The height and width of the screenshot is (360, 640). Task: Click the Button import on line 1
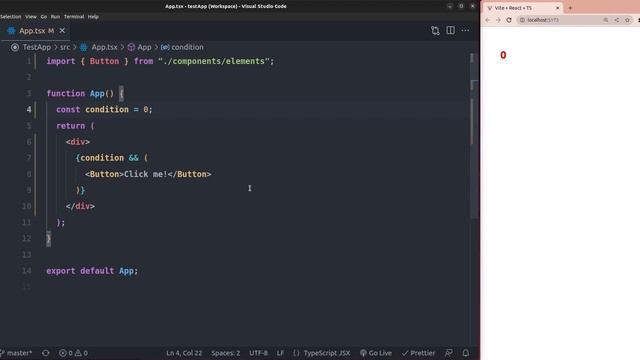click(x=104, y=61)
